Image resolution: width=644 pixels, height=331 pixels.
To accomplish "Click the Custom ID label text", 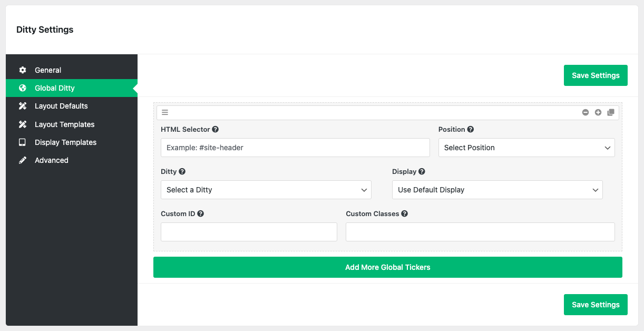I will click(178, 213).
